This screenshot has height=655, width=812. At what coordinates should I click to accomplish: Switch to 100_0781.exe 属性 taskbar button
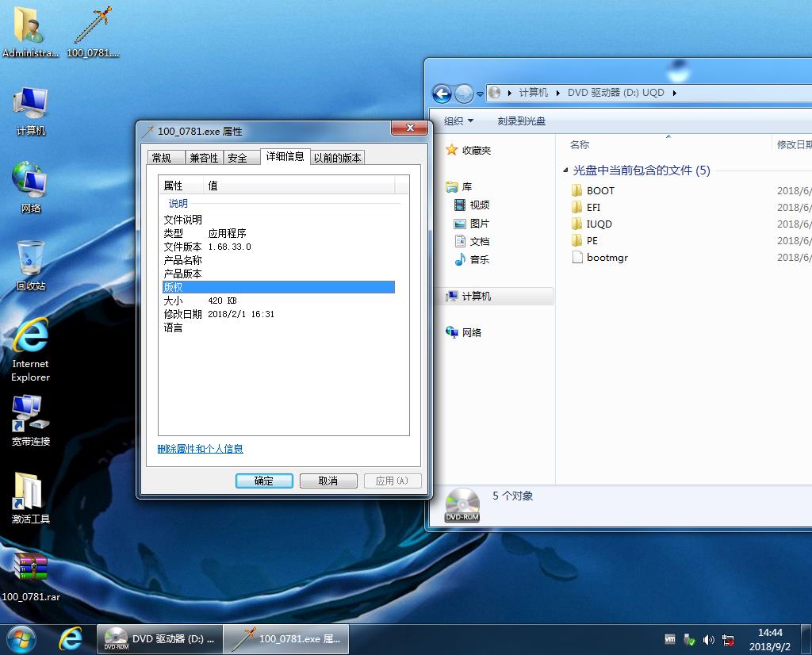click(x=286, y=639)
